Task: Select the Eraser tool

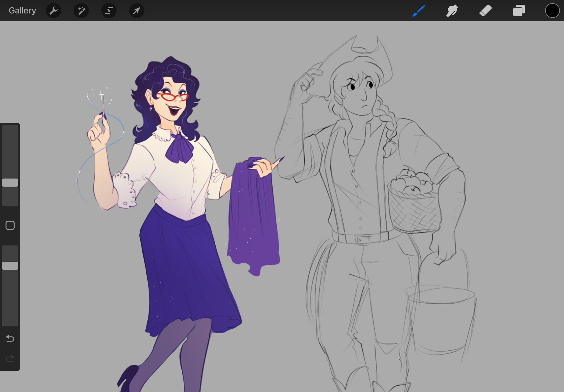Action: [485, 11]
